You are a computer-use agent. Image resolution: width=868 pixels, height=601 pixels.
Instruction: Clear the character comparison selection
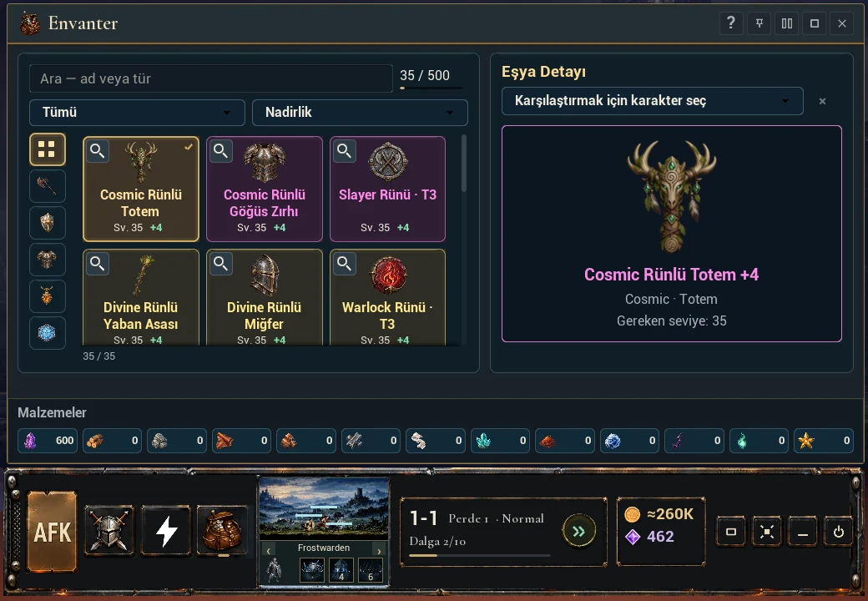822,101
